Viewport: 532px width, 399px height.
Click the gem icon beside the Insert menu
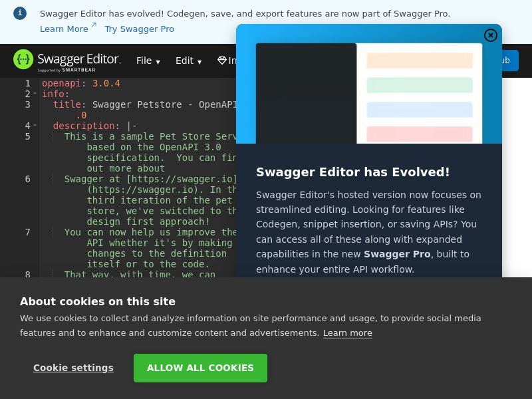(221, 60)
